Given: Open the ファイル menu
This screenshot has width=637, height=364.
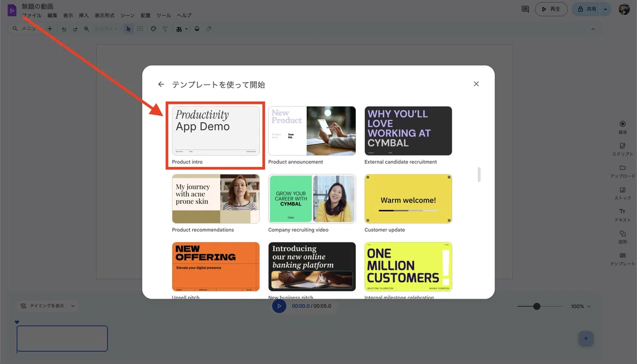Looking at the screenshot, I should point(31,15).
